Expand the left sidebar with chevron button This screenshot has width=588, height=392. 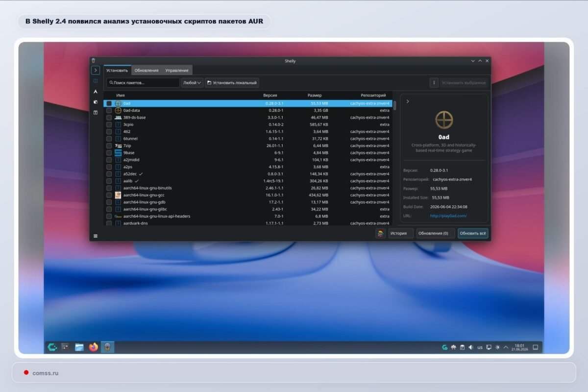(96, 71)
